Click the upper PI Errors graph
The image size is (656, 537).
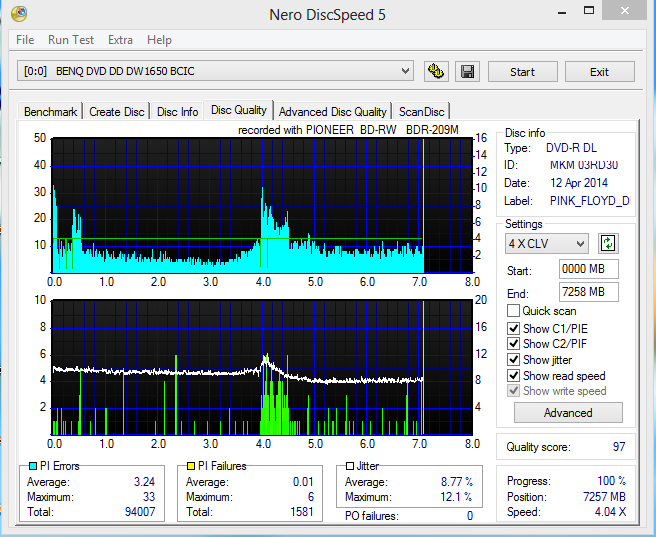[262, 205]
